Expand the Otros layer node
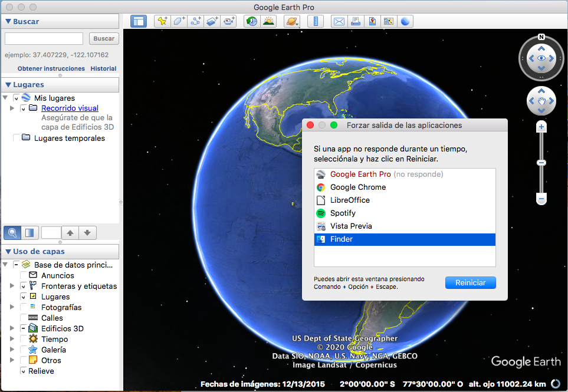The width and height of the screenshot is (568, 392). pyautogui.click(x=12, y=360)
